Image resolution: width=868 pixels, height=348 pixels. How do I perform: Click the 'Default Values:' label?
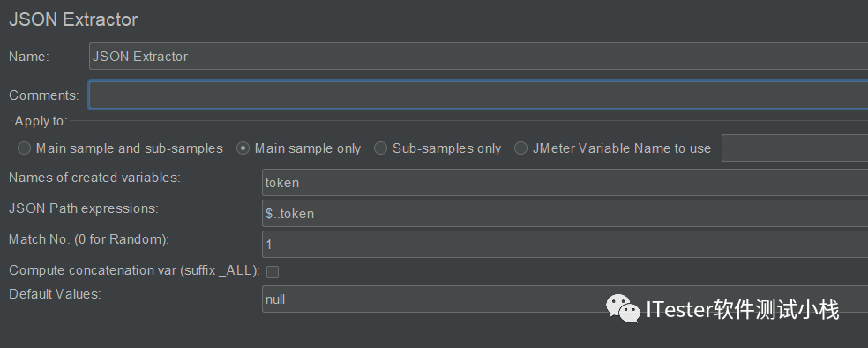(55, 294)
